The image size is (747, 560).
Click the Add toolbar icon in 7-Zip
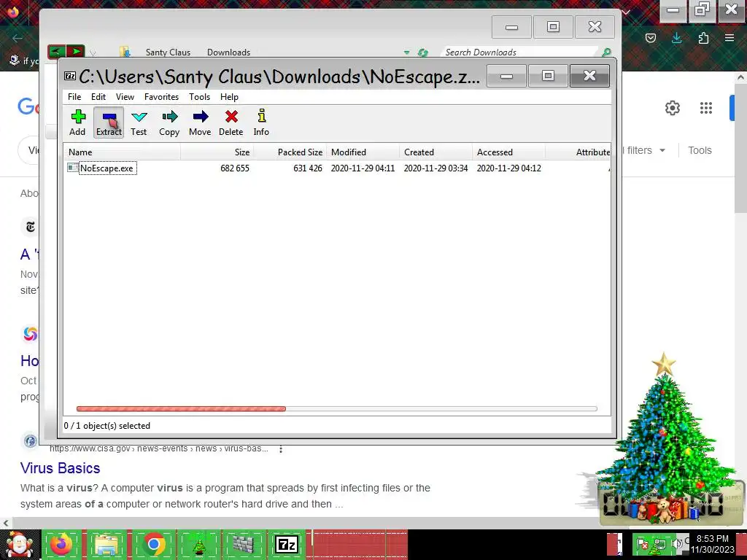[x=77, y=122]
